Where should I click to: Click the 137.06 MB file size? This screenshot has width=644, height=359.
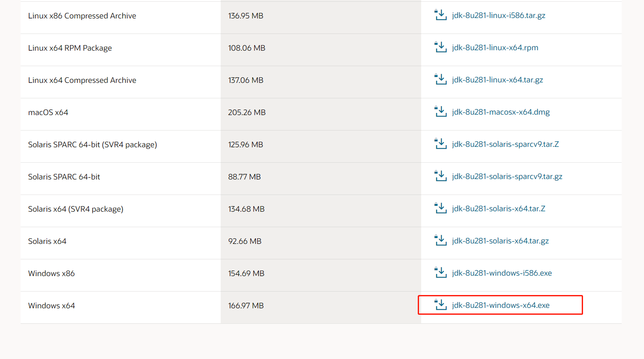(246, 80)
